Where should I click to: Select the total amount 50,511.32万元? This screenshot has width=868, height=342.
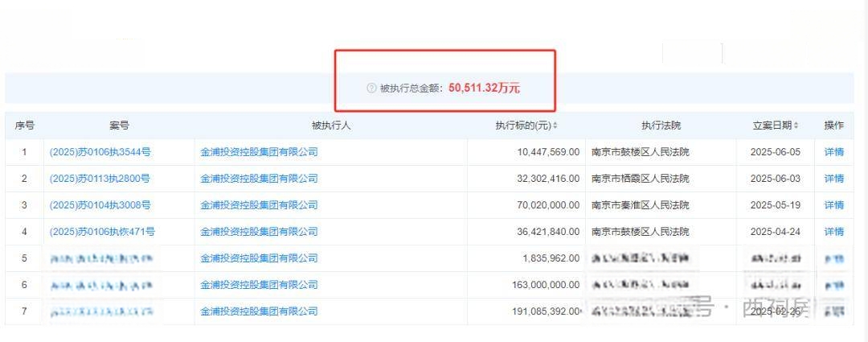pyautogui.click(x=485, y=89)
